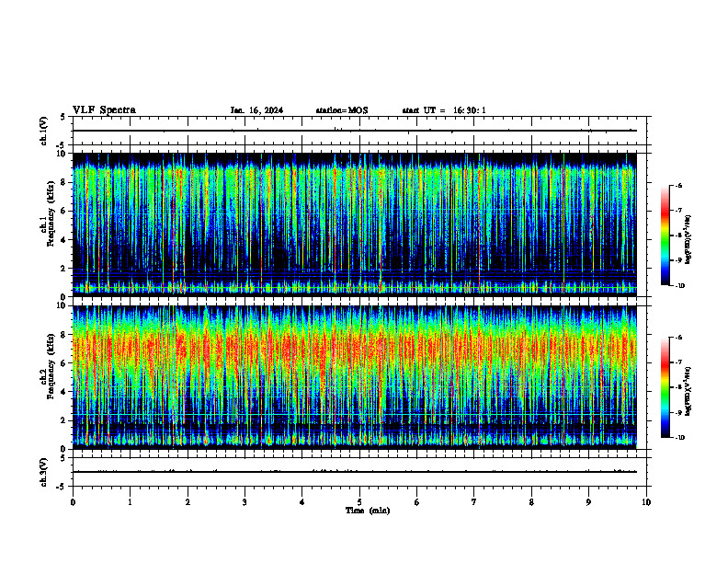728x563 pixels.
Task: Click the "6" kHz tick on ch.1 axis
Action: (63, 211)
